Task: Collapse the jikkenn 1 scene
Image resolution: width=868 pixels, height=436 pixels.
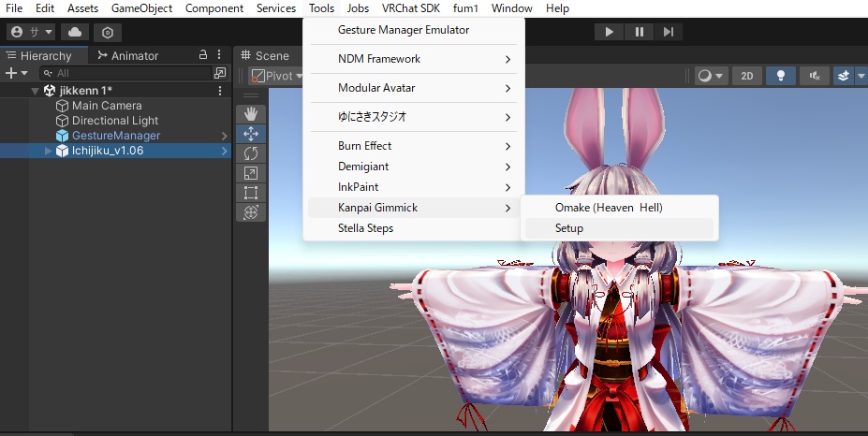Action: 36,91
